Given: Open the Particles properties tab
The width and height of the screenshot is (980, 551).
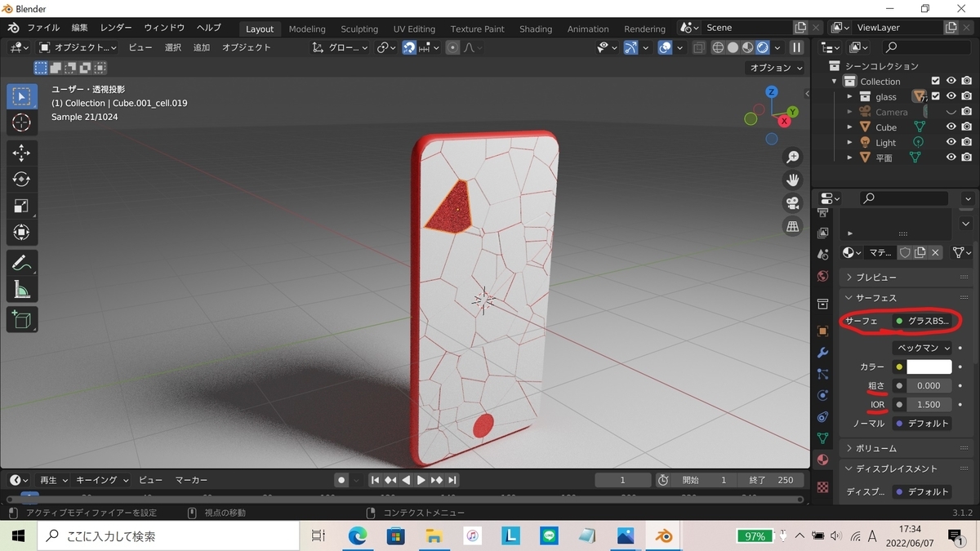Looking at the screenshot, I should point(822,374).
